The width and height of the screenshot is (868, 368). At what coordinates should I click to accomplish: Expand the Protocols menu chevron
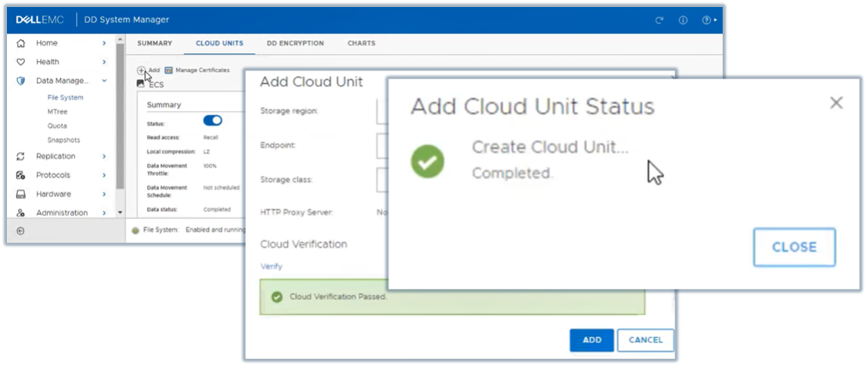(104, 175)
